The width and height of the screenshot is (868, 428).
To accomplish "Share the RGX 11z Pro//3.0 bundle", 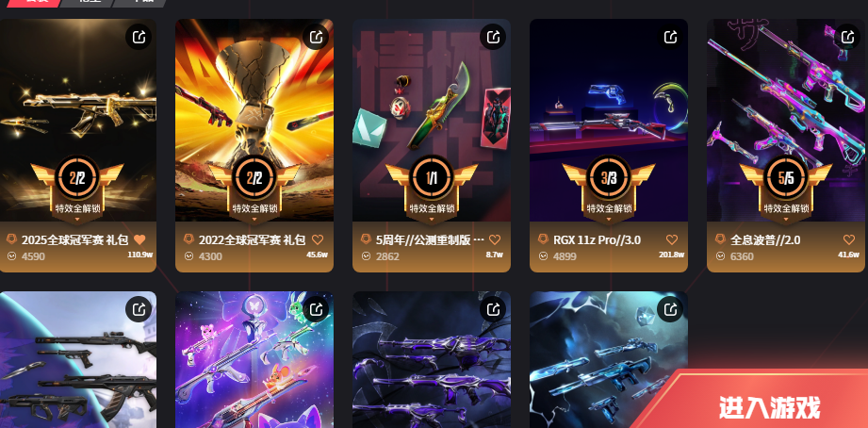I will pyautogui.click(x=670, y=37).
